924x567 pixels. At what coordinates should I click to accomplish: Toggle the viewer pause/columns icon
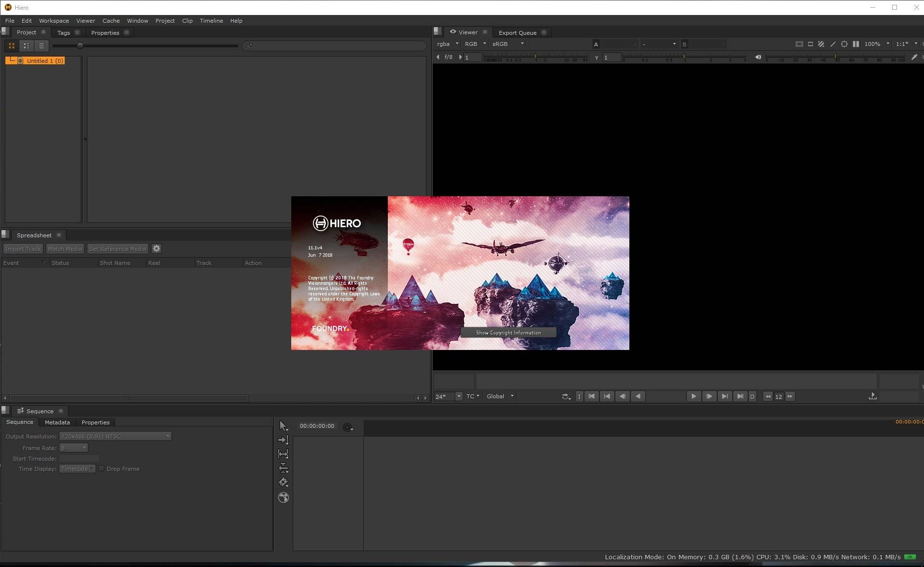tap(856, 44)
